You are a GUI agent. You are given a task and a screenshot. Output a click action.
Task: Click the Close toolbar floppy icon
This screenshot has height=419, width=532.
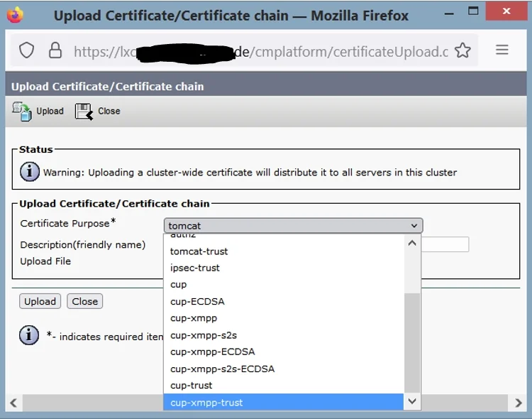click(x=84, y=111)
